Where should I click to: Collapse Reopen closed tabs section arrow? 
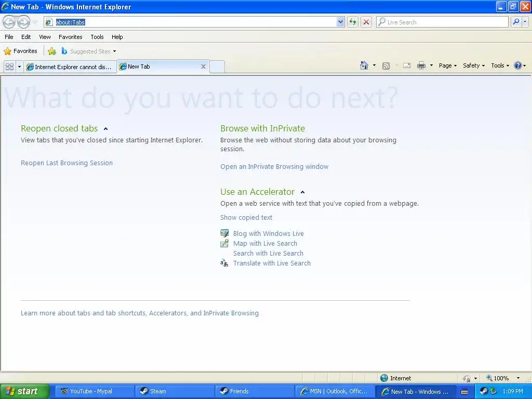click(x=105, y=129)
